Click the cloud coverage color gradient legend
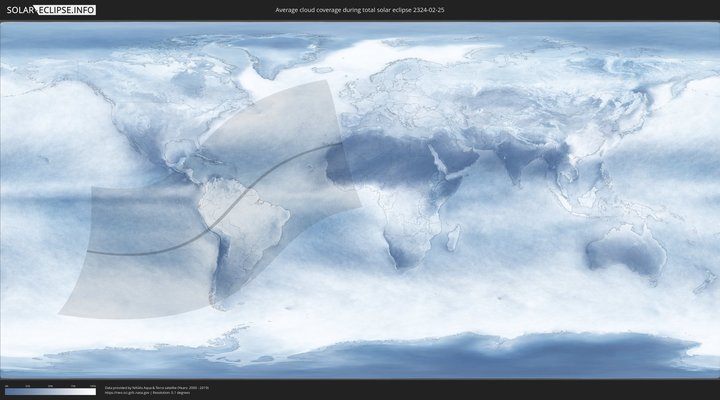The width and height of the screenshot is (720, 400). click(x=50, y=392)
